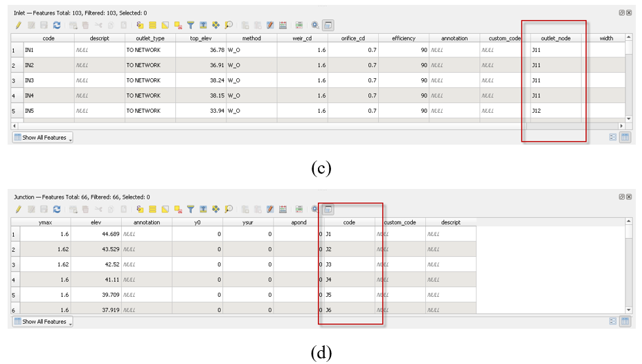Toggle editing mode in the Junction table
Screen dimensions: 642x364
[19, 209]
